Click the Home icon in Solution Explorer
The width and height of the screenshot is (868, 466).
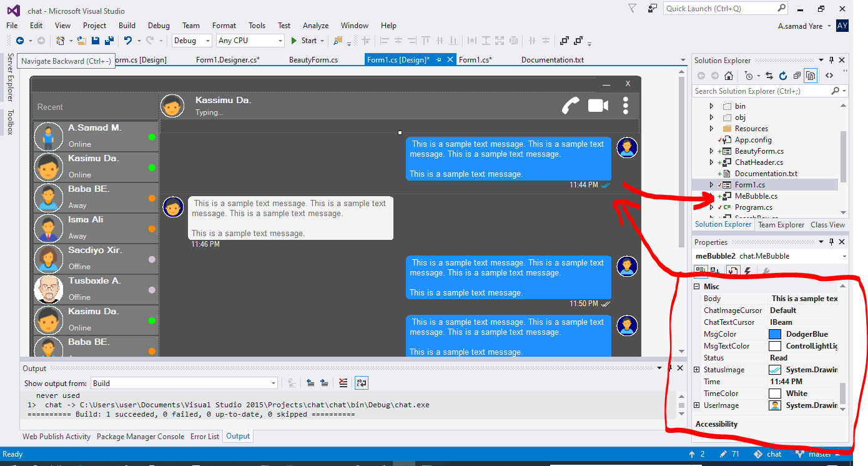(x=728, y=76)
